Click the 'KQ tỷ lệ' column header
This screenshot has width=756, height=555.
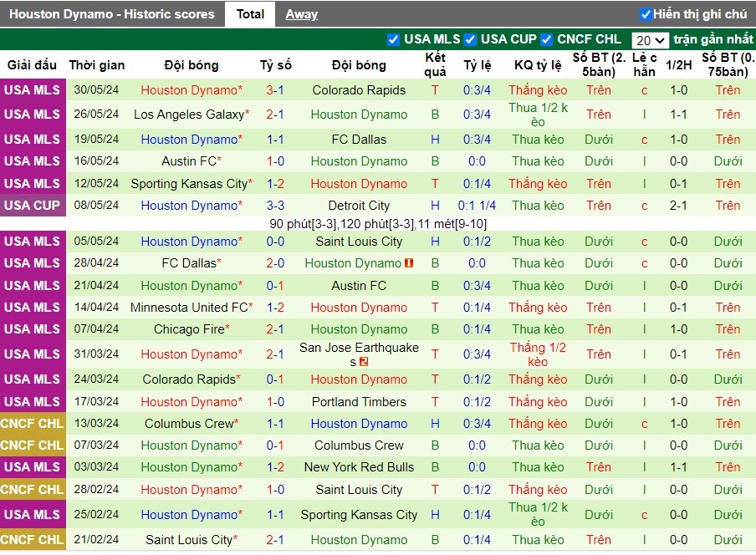point(538,65)
